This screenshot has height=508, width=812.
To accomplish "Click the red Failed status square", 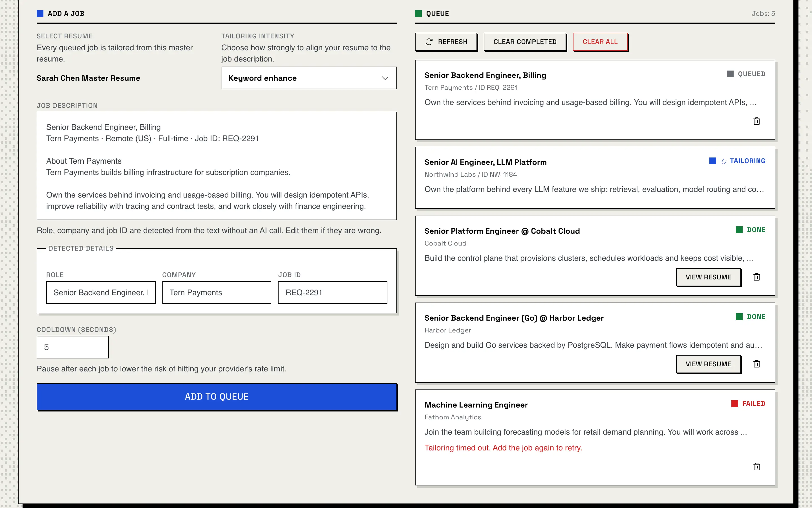I will (x=734, y=404).
